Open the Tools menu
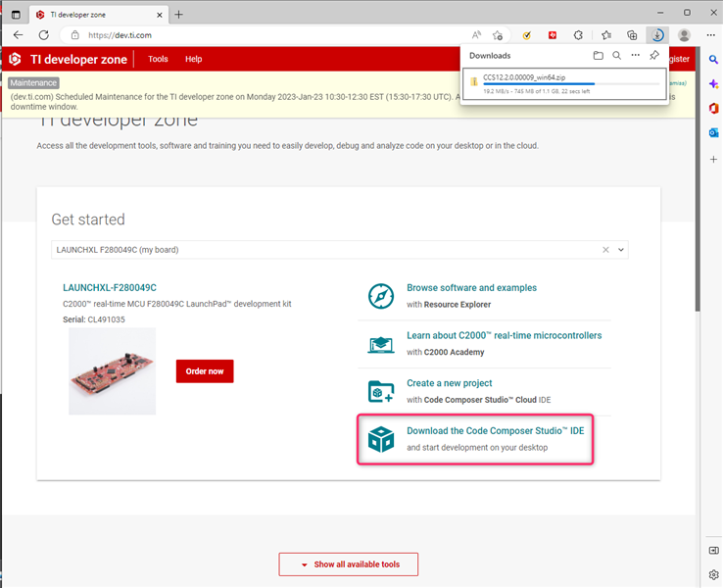 (158, 59)
